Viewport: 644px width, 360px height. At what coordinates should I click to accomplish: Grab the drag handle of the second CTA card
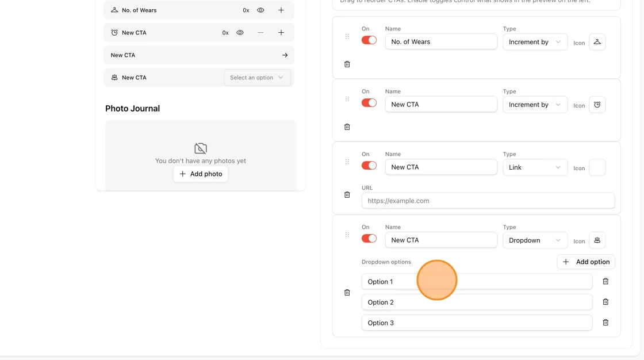click(347, 99)
